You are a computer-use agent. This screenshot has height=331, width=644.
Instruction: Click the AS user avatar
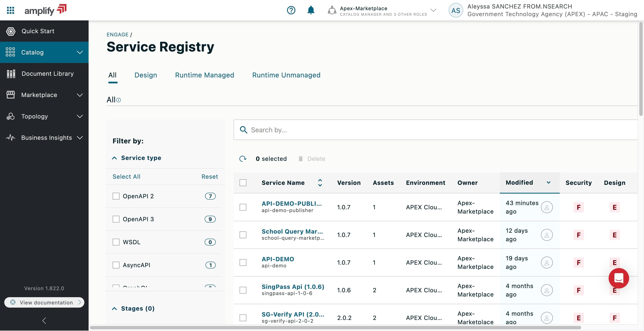tap(456, 10)
